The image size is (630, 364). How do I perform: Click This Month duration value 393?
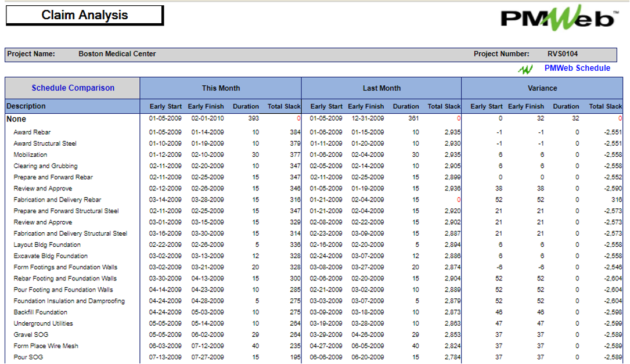tap(254, 118)
